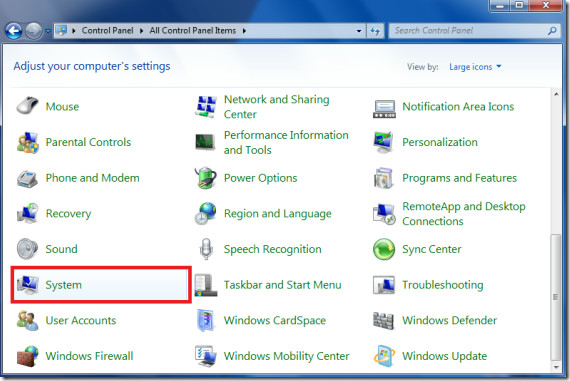
Task: Click the vertical scrollbar thumb
Action: point(555,297)
